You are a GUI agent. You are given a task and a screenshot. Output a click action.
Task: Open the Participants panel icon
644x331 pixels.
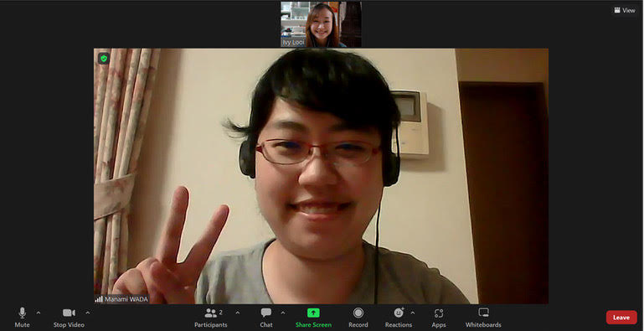point(210,313)
